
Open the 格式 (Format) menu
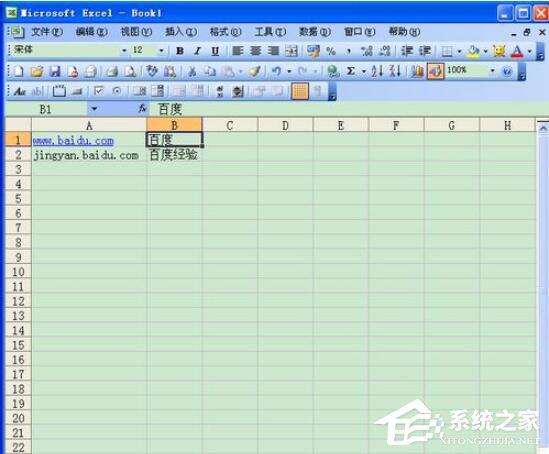225,32
